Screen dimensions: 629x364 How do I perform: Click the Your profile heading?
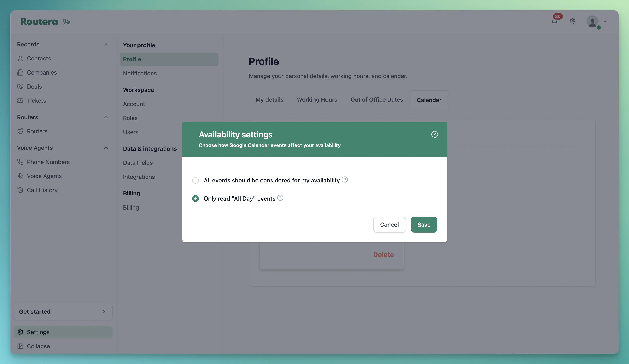point(139,45)
